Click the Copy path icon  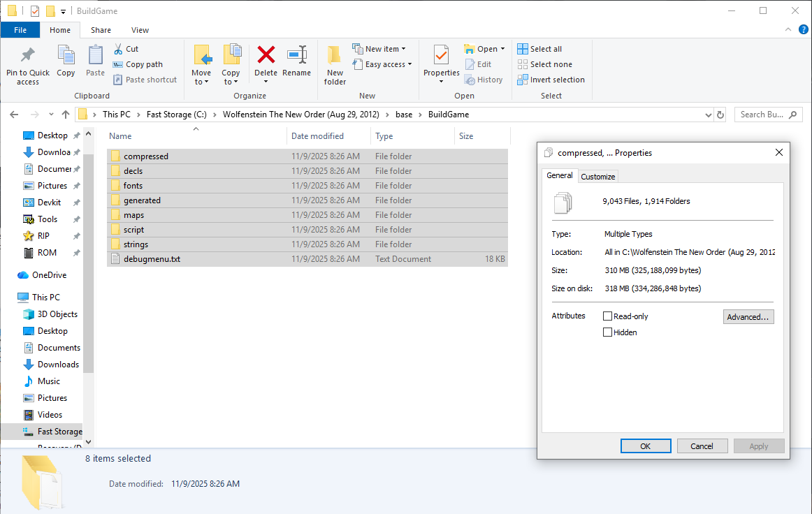[x=118, y=64]
